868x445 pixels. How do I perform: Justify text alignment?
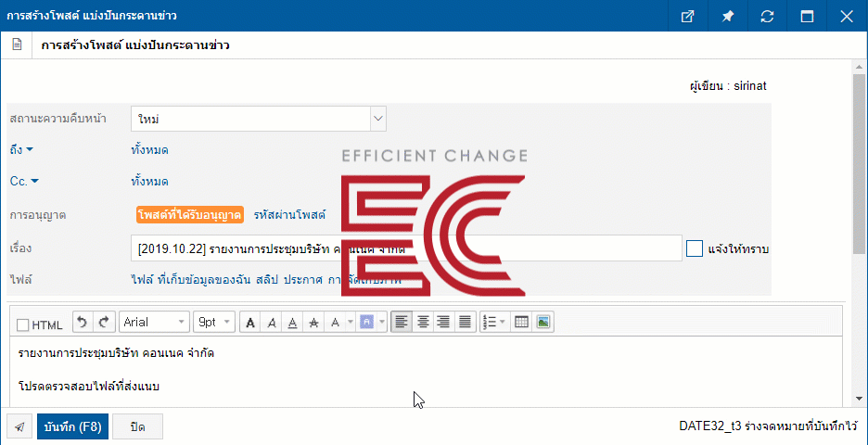click(465, 322)
